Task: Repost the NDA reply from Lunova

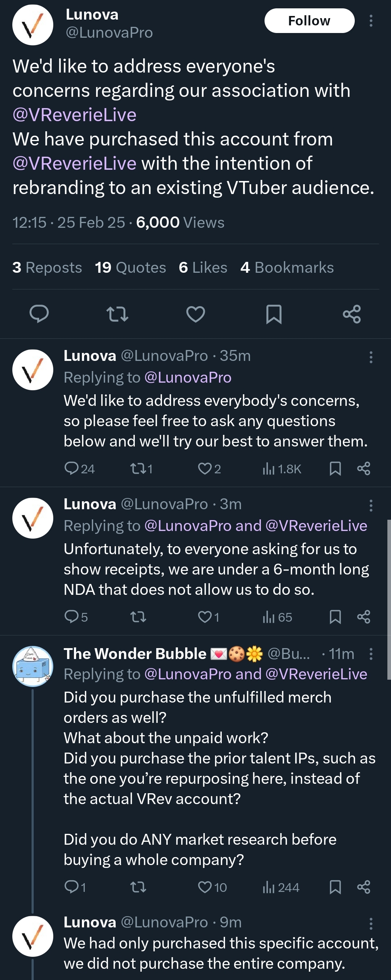Action: [x=138, y=617]
